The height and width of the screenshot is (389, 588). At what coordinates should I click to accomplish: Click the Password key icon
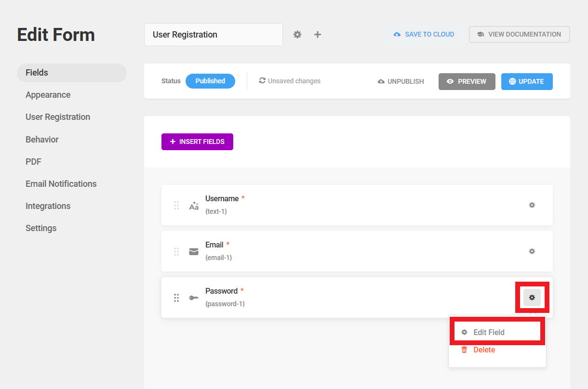pyautogui.click(x=194, y=298)
